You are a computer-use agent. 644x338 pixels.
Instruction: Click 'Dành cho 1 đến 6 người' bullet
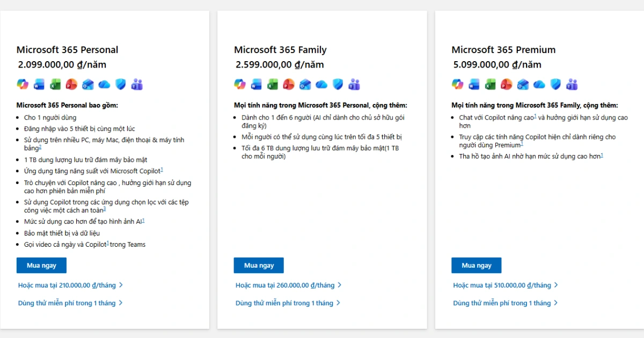tap(323, 121)
